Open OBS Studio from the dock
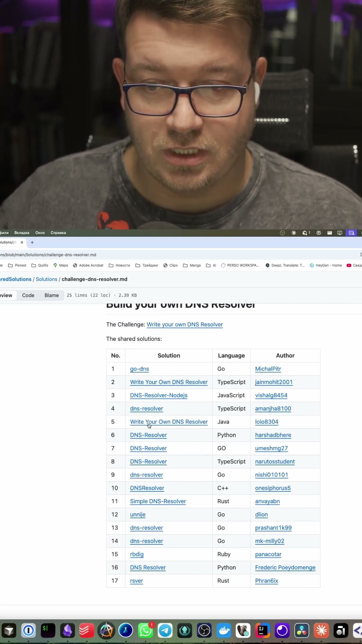 tap(204, 631)
